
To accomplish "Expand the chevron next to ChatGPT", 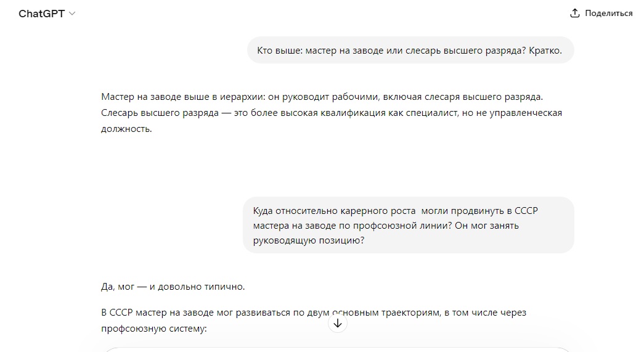I will [72, 14].
